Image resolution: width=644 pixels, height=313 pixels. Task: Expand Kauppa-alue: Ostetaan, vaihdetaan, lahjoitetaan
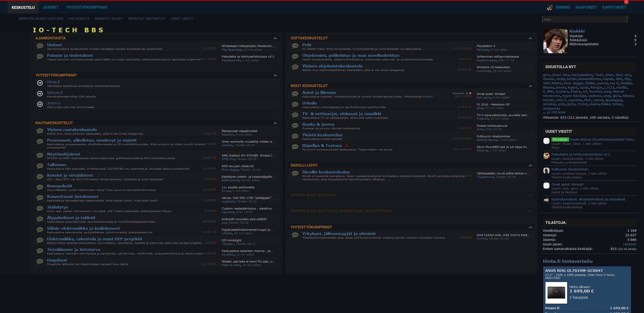pos(530,211)
